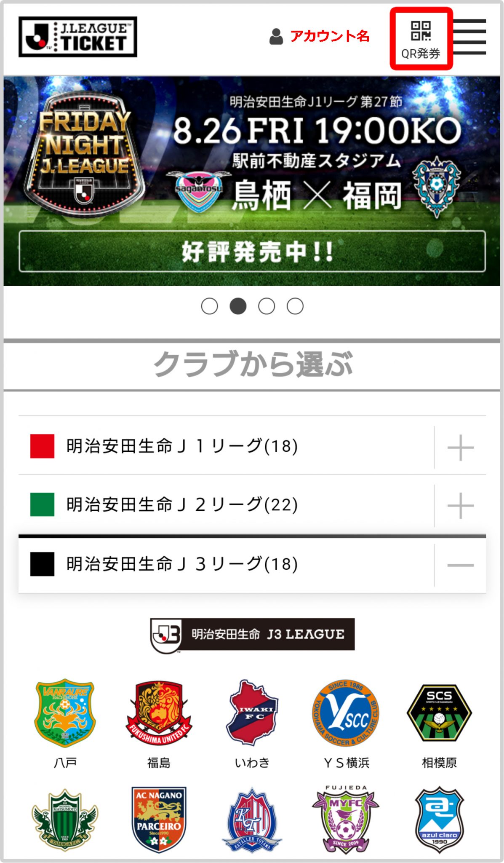Click the アカウント名 account link
504x863 pixels.
330,37
